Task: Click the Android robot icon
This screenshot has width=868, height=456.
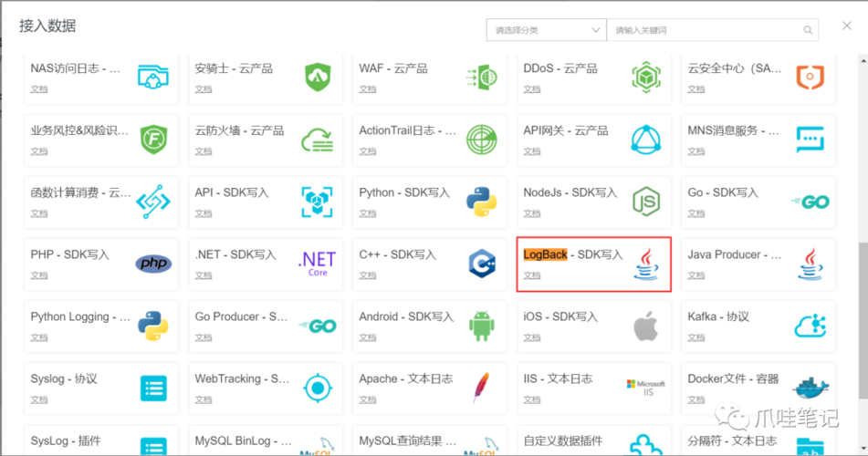Action: 482,326
